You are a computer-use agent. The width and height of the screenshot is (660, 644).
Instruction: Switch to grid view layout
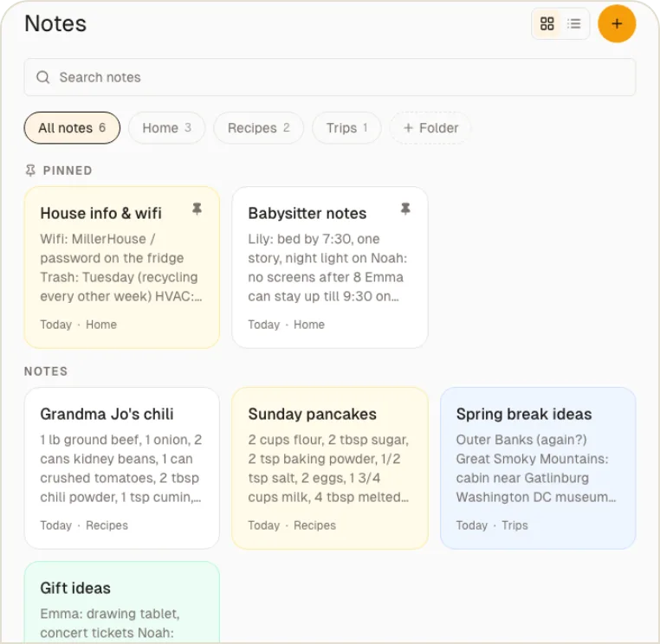547,23
